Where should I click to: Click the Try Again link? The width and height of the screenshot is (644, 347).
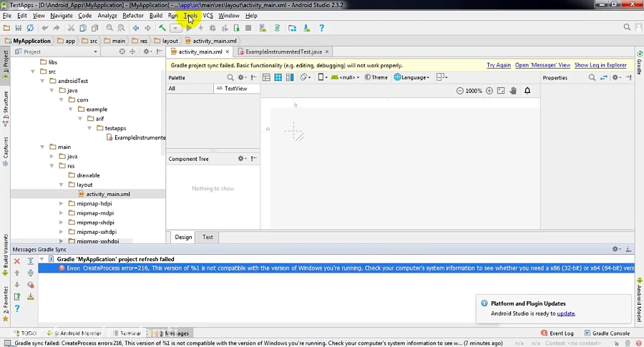[499, 65]
